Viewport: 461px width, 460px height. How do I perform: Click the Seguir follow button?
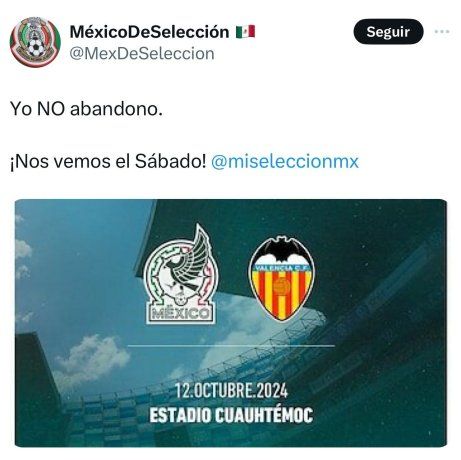click(x=388, y=32)
